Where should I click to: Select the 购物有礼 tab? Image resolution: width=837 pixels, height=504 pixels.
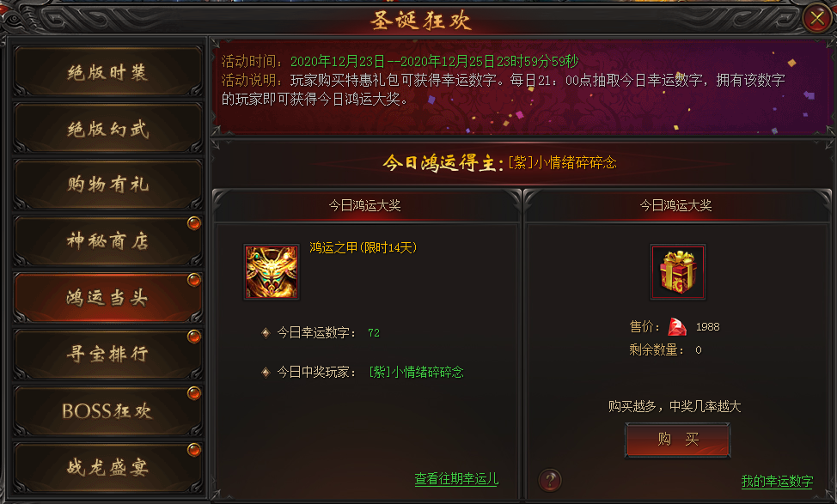[x=107, y=184]
